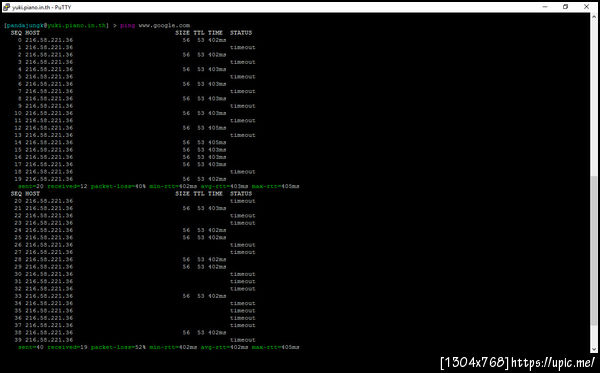This screenshot has width=600, height=373.
Task: Click size value 56 on sequence 17 row
Action: [186, 164]
